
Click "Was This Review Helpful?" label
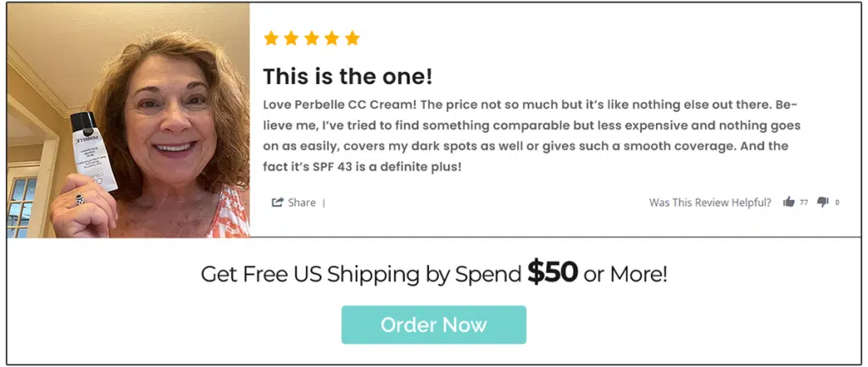click(x=709, y=203)
